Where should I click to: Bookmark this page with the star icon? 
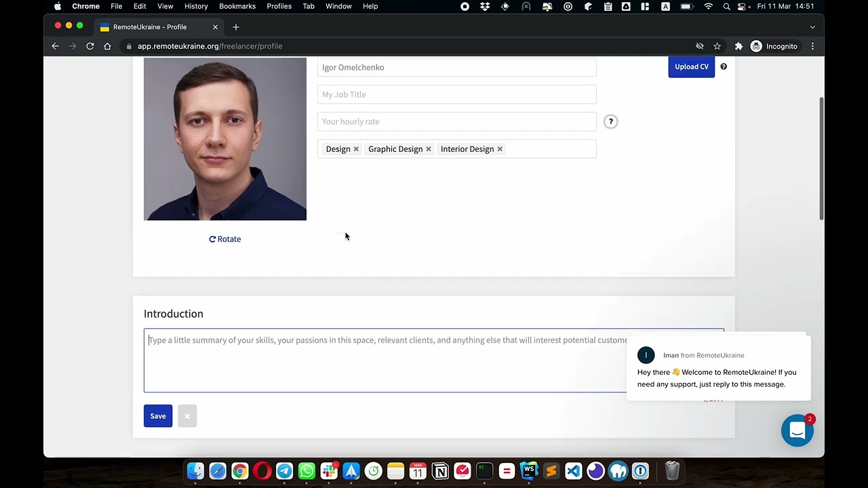pyautogui.click(x=717, y=46)
